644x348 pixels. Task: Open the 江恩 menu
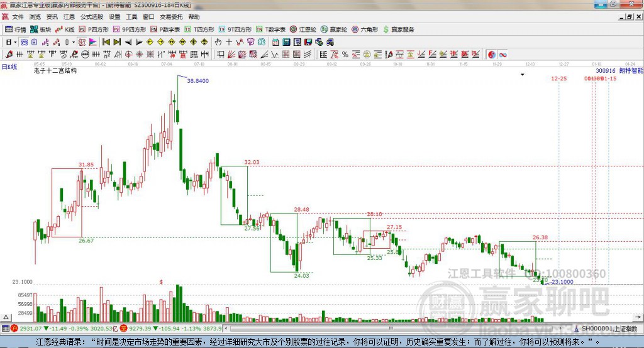click(x=69, y=17)
